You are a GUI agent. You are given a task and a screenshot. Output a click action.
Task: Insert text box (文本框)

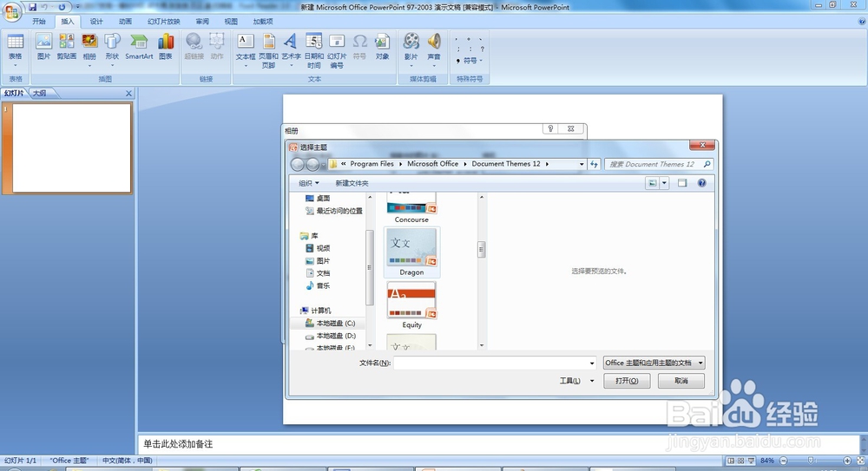[246, 47]
